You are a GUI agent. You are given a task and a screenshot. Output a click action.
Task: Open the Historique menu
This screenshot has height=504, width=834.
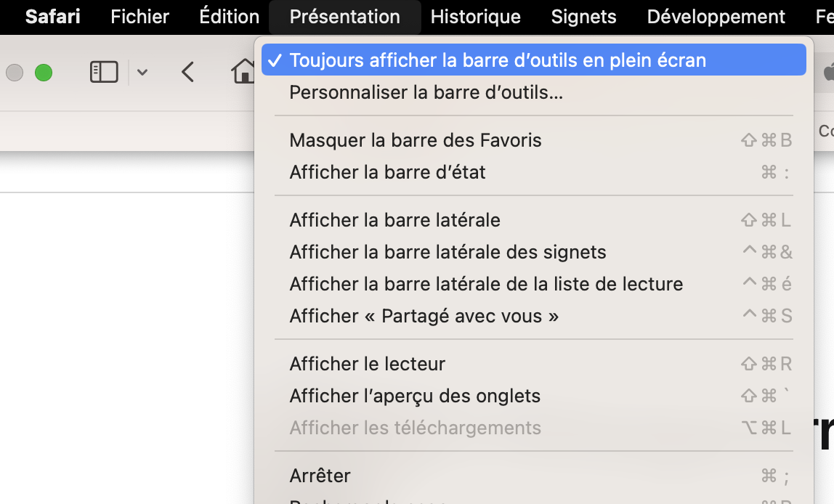[475, 17]
